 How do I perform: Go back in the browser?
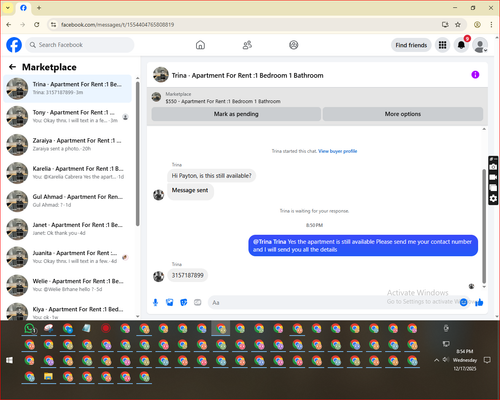pyautogui.click(x=9, y=24)
